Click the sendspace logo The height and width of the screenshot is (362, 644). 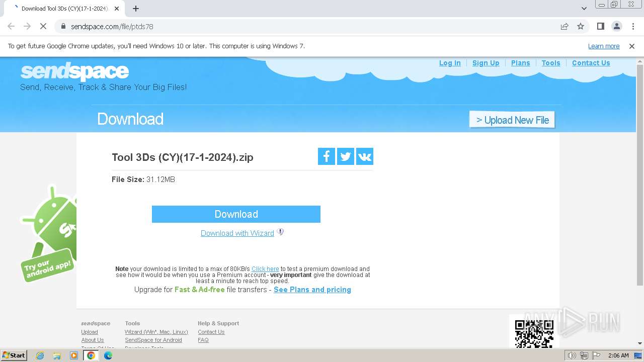tap(74, 71)
